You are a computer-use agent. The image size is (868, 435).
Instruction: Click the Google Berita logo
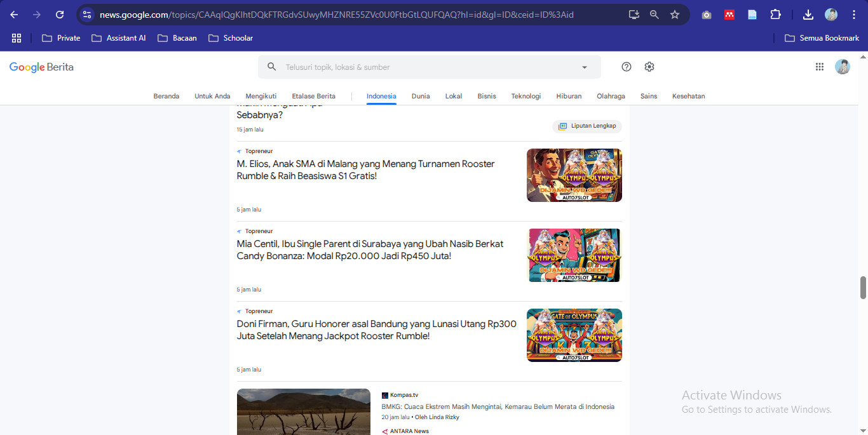point(41,67)
